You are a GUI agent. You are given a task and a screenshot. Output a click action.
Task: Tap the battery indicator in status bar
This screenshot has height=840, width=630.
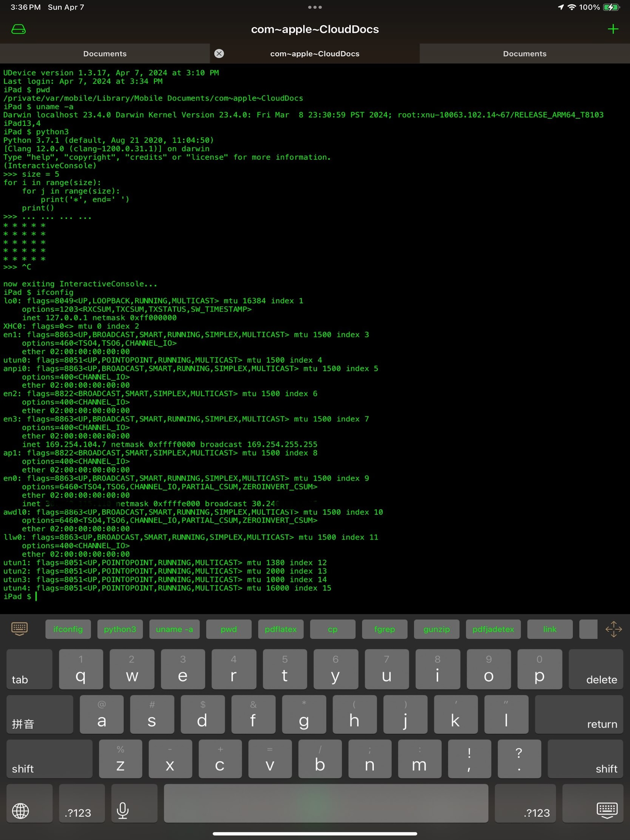(x=611, y=7)
